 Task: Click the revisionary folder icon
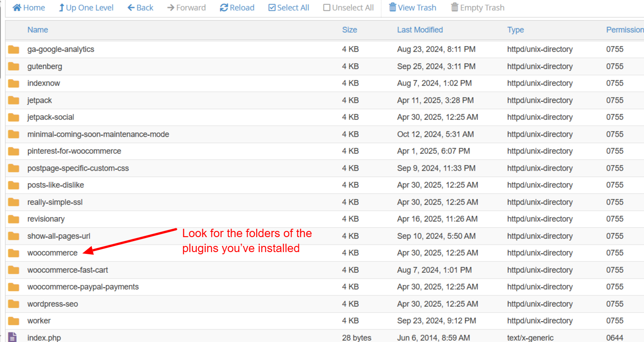[14, 219]
